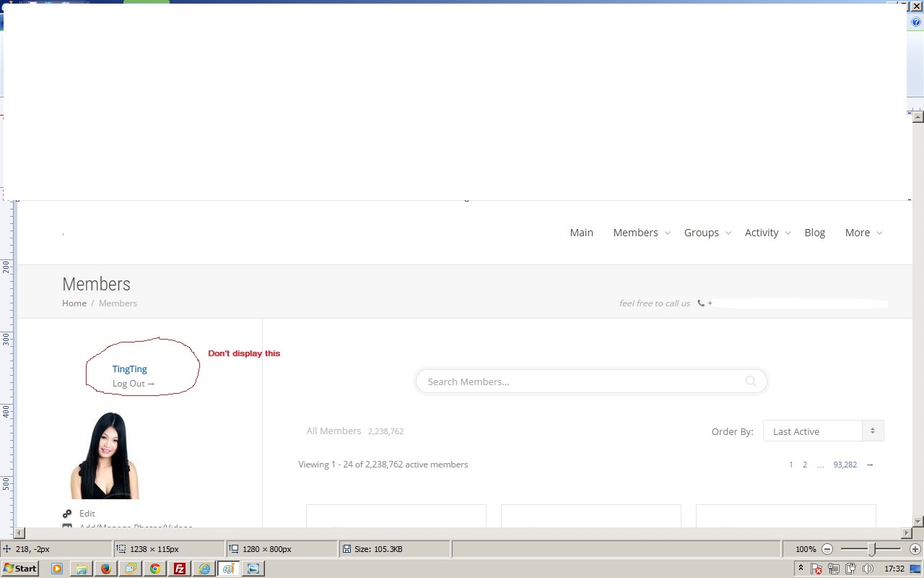Image resolution: width=924 pixels, height=578 pixels.
Task: Click the zoom in plus icon
Action: click(x=915, y=549)
